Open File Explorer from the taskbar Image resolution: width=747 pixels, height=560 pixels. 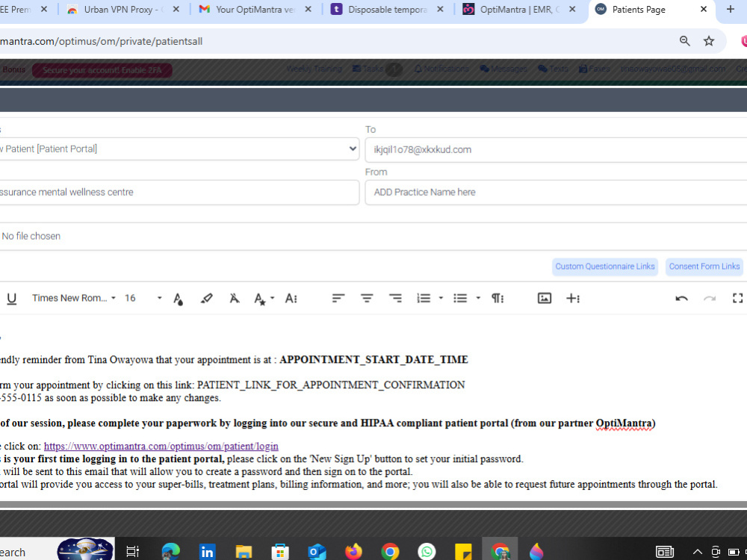point(244,552)
